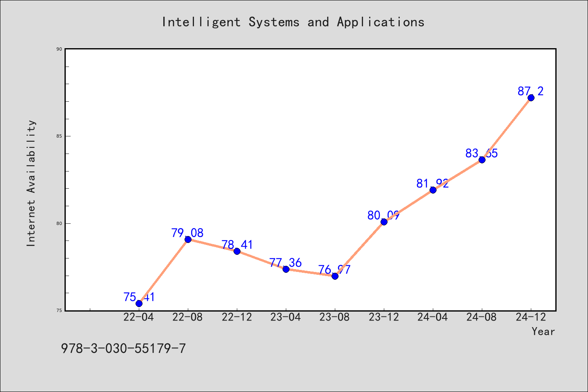Click the 23-08 x-axis tick label
Image resolution: width=588 pixels, height=392 pixels.
click(x=335, y=317)
